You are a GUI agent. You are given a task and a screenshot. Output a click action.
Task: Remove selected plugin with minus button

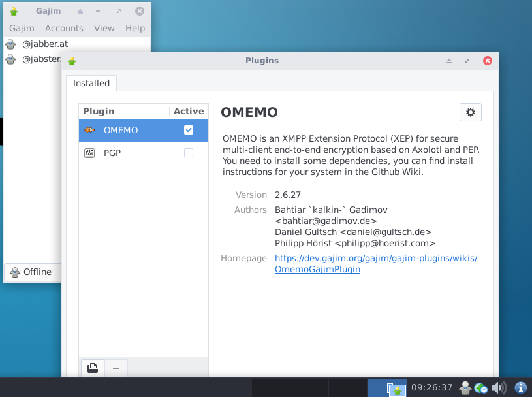tap(116, 368)
